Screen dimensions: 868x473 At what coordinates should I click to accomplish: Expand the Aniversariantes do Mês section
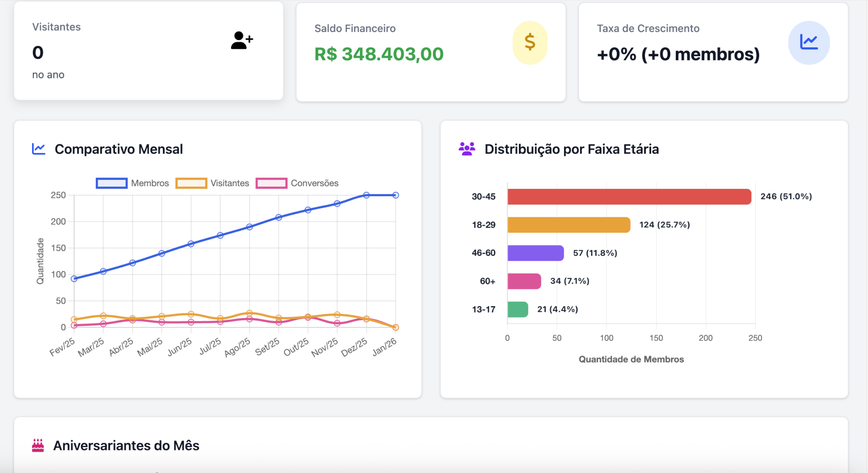point(127,445)
